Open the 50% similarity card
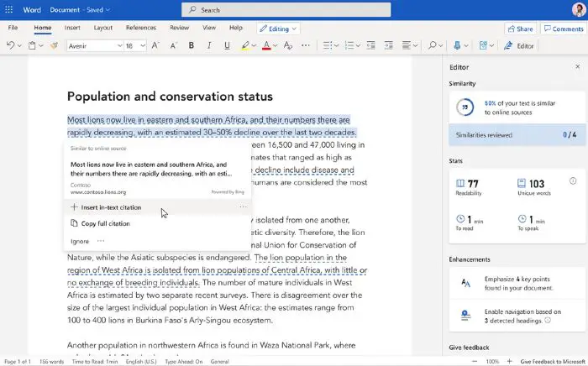 pyautogui.click(x=517, y=107)
